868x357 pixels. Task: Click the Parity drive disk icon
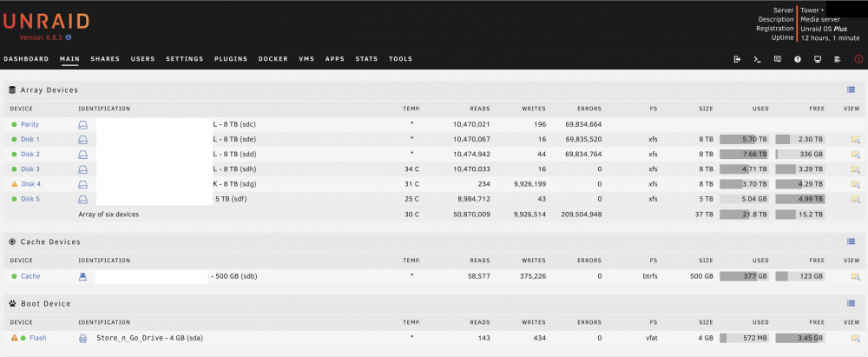pos(82,124)
